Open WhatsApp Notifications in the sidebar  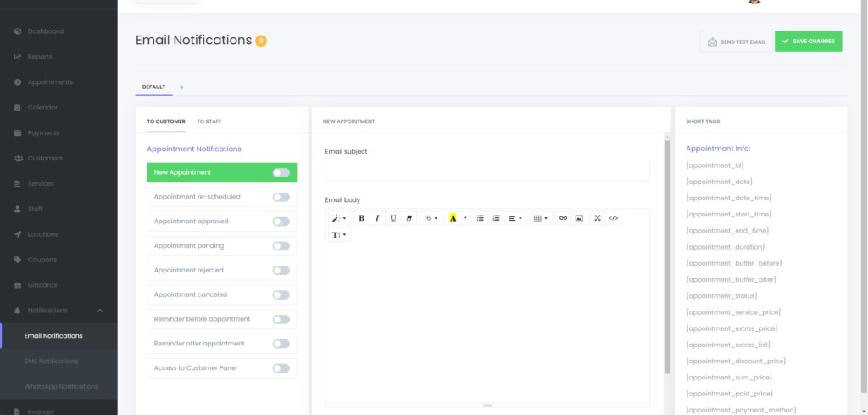pyautogui.click(x=61, y=387)
